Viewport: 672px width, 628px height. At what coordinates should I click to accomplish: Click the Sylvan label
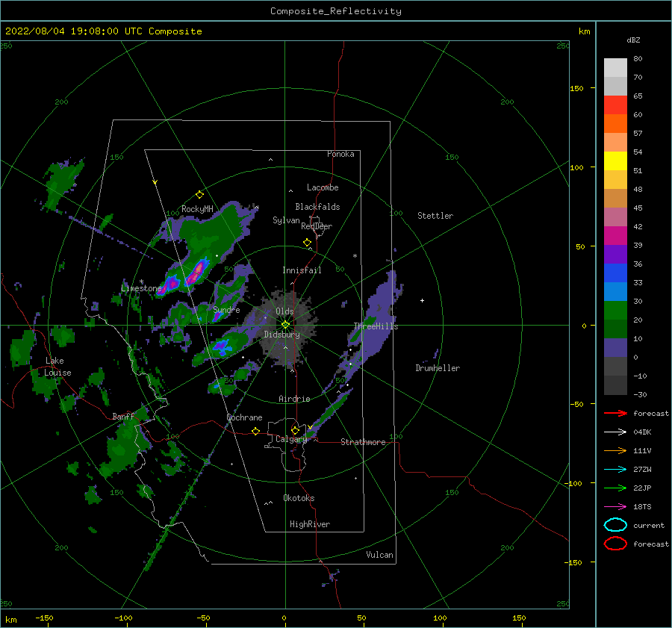coord(286,220)
